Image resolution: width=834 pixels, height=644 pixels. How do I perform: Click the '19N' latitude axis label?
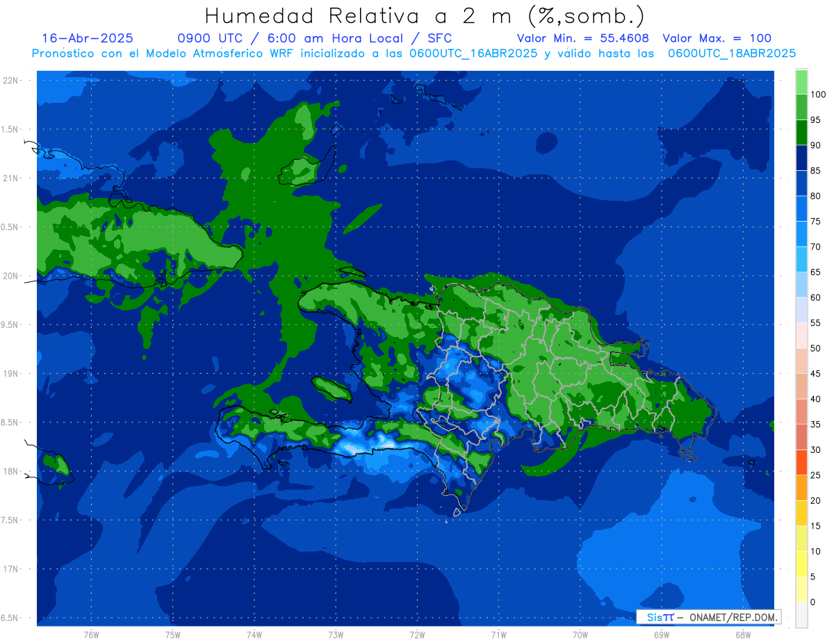[x=11, y=374]
